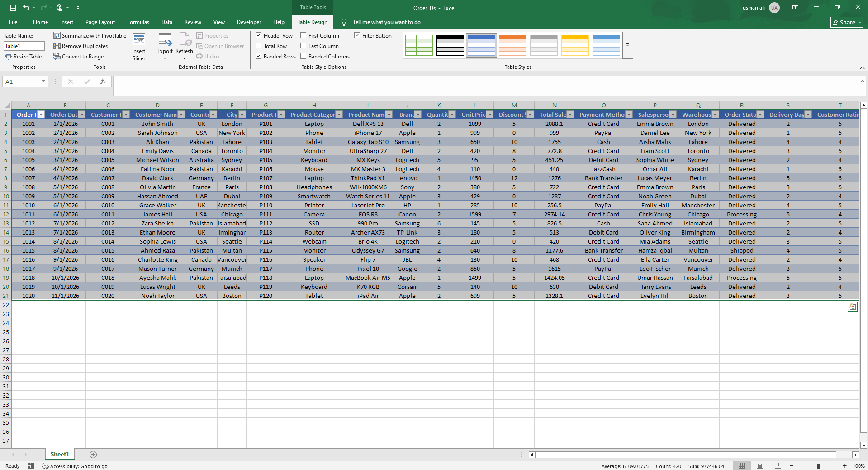Click the Quick Analysis icon below table
868x470 pixels.
853,307
